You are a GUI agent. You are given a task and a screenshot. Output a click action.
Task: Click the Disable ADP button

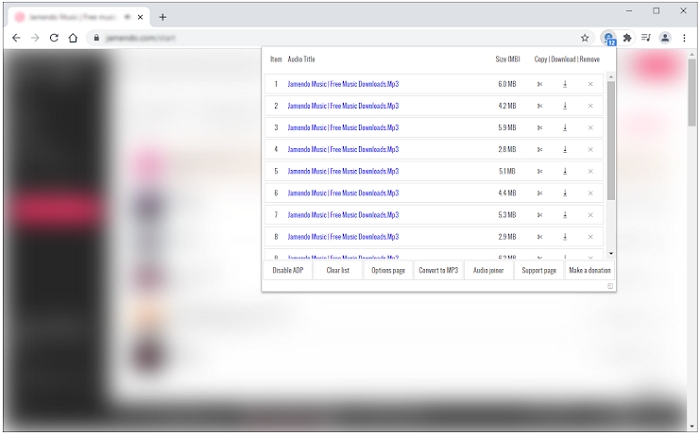click(x=288, y=270)
